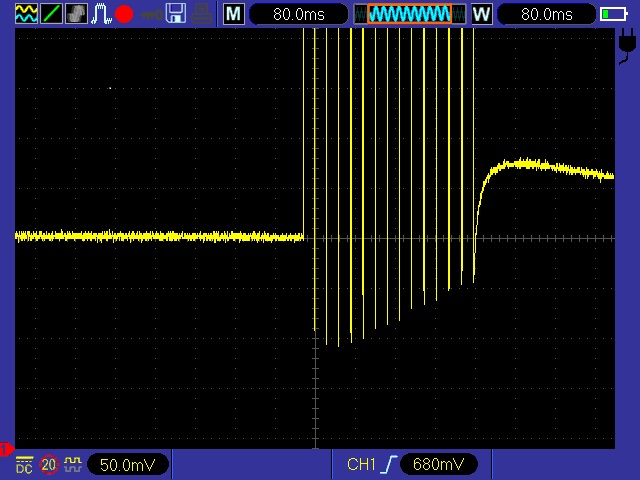640x480 pixels.
Task: Toggle the rising edge trigger slope icon
Action: pyautogui.click(x=389, y=464)
